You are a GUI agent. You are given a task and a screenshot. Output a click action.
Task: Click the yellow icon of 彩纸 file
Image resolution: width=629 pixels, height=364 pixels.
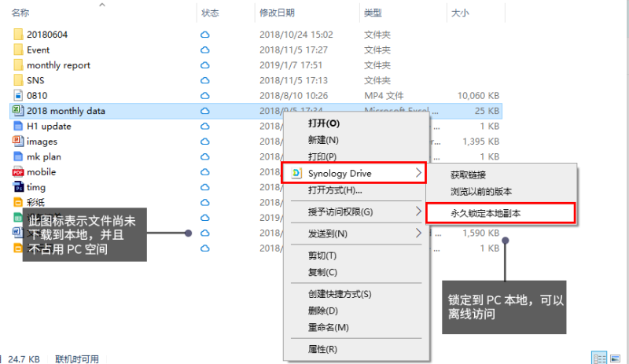coord(18,202)
